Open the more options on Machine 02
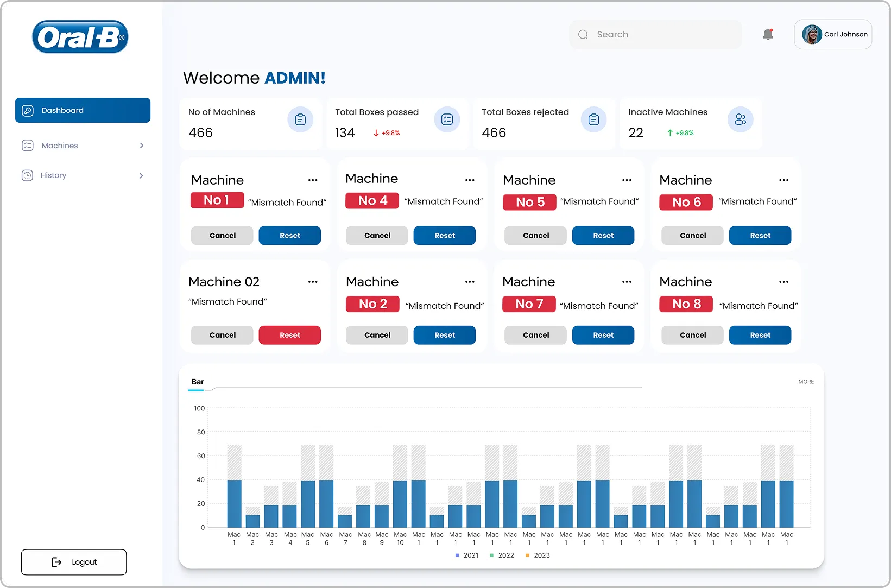 click(x=313, y=282)
